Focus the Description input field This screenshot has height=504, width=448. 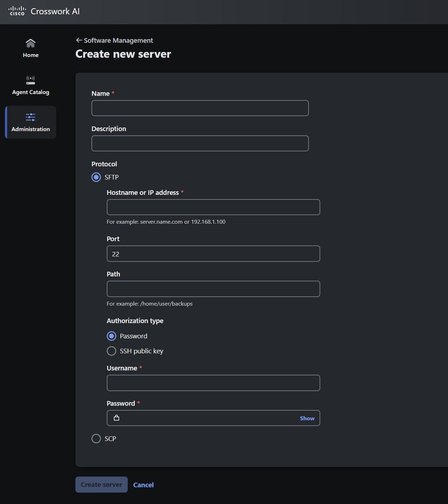click(200, 143)
